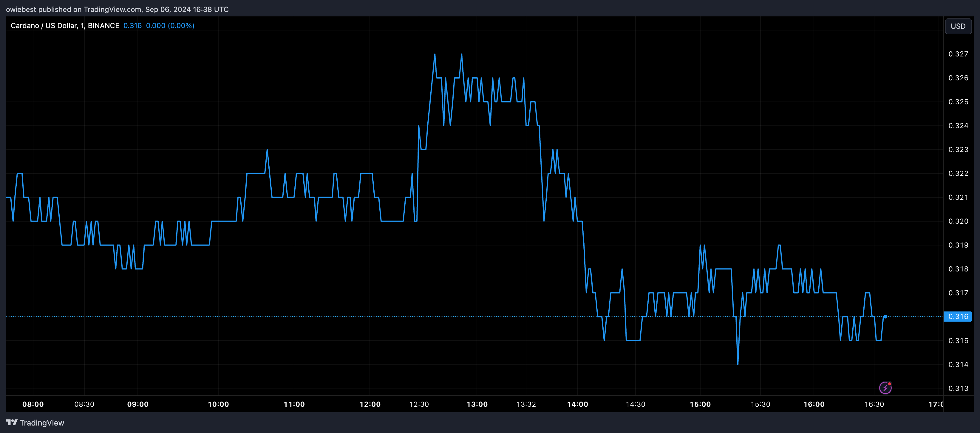Click the 0.000 (0.00%) change text
This screenshot has width=980, height=433.
click(x=170, y=25)
